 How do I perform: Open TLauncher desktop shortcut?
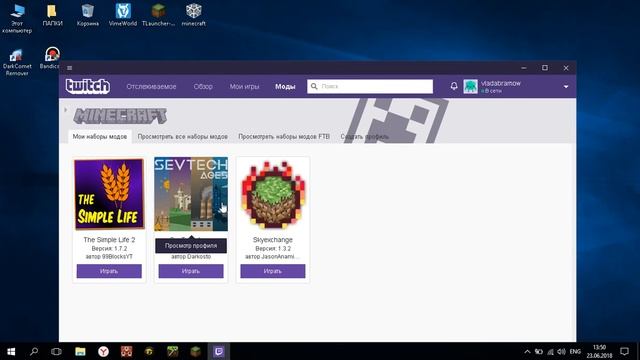coord(158,16)
